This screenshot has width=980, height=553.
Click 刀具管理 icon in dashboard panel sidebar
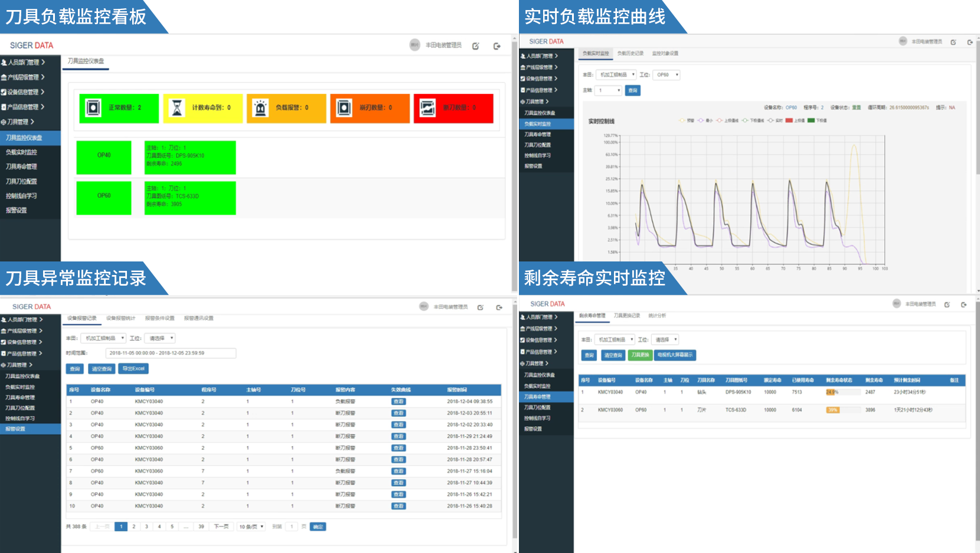click(x=4, y=122)
